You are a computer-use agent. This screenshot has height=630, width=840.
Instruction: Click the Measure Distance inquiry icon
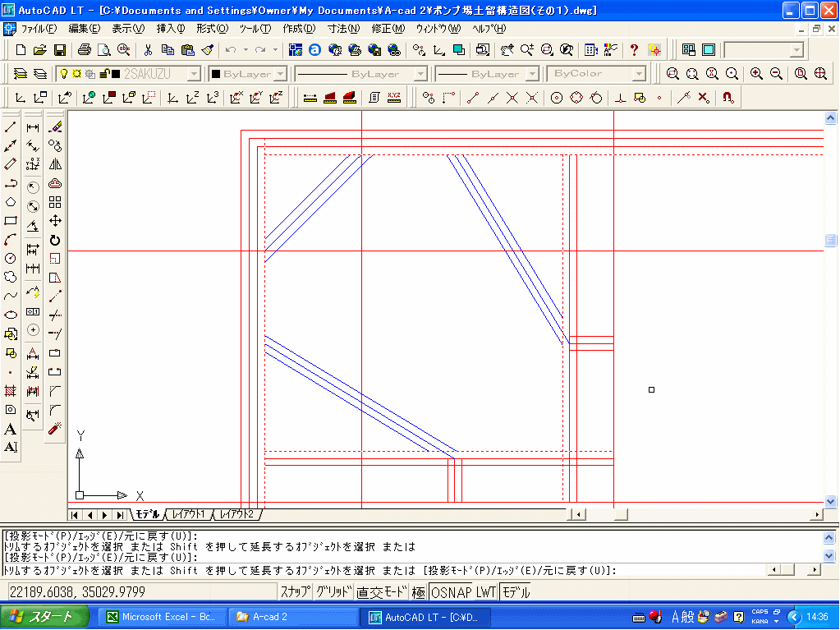coord(310,98)
